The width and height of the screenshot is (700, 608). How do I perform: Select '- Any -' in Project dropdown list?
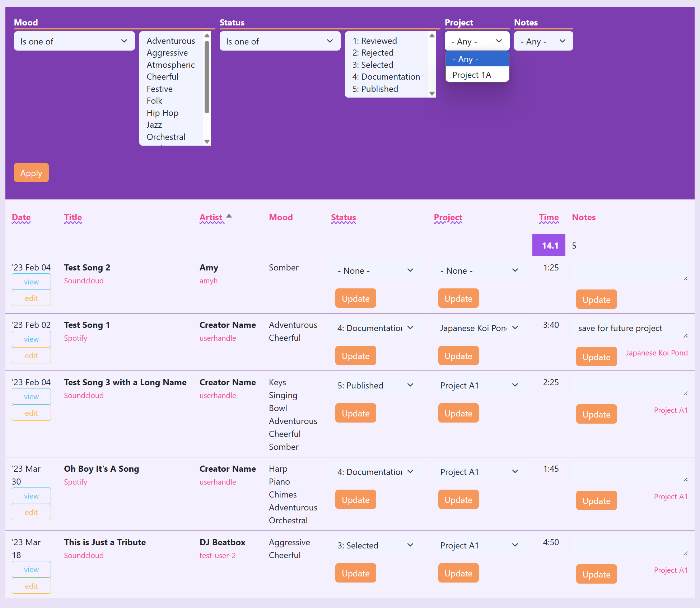477,59
